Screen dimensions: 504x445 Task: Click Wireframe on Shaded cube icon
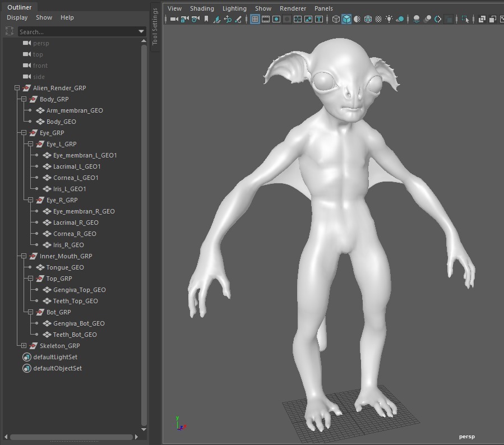point(368,19)
